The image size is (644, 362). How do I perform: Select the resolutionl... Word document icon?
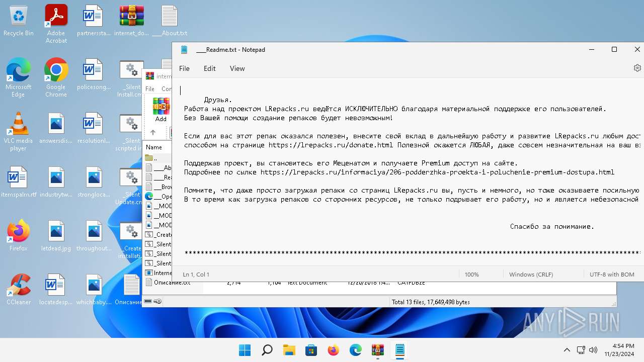(94, 128)
